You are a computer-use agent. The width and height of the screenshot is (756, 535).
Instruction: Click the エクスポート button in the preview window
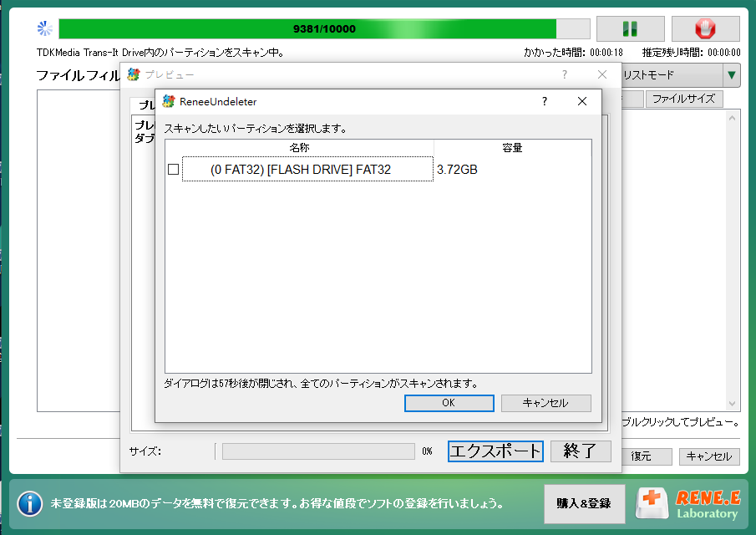tap(495, 451)
